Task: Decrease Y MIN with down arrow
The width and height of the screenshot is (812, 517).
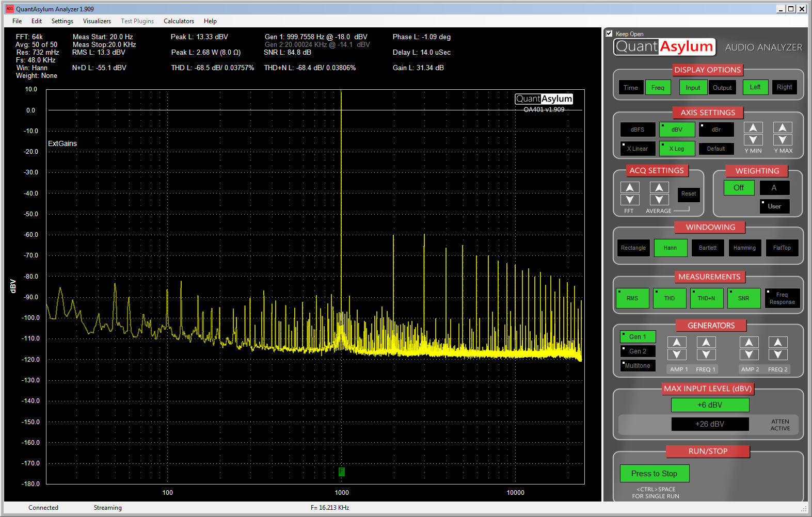Action: pos(753,140)
